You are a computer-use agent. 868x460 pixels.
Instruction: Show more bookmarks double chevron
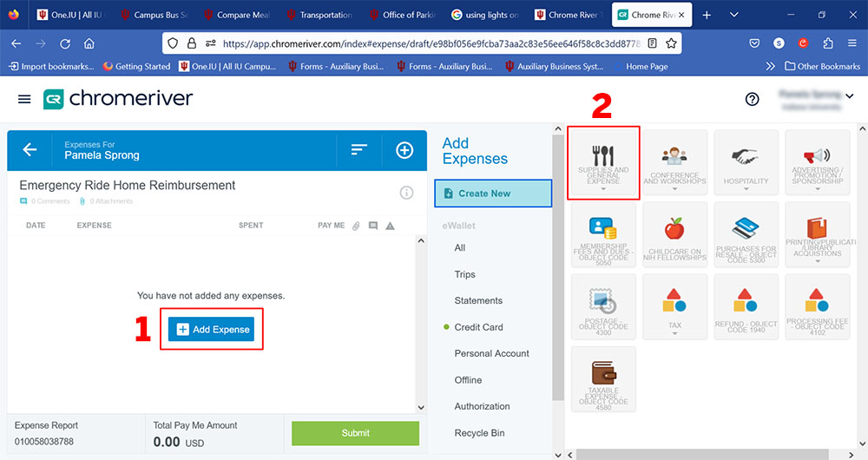point(770,67)
